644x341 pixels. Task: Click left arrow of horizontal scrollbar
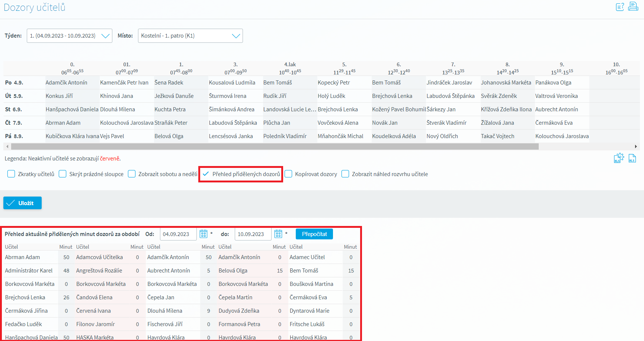(7, 147)
